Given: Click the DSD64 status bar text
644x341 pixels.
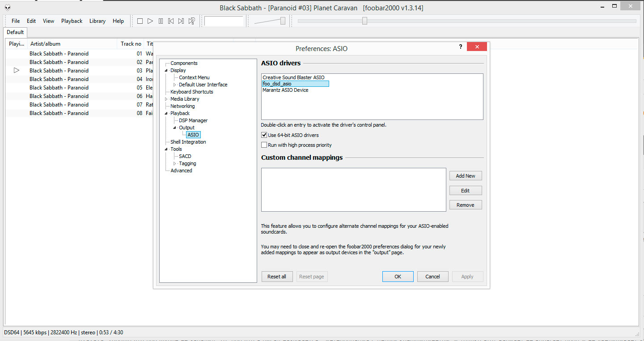Looking at the screenshot, I should [12, 332].
